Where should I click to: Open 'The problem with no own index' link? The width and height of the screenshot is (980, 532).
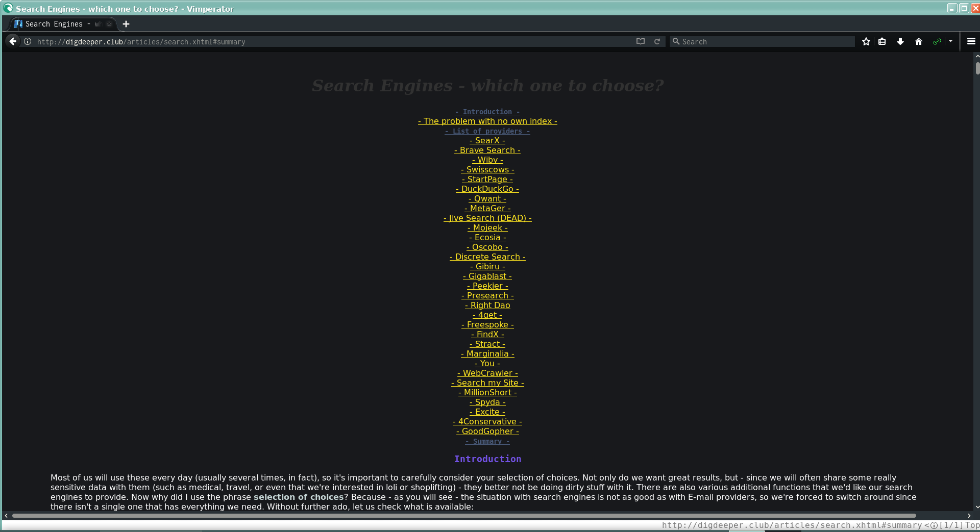(x=487, y=121)
